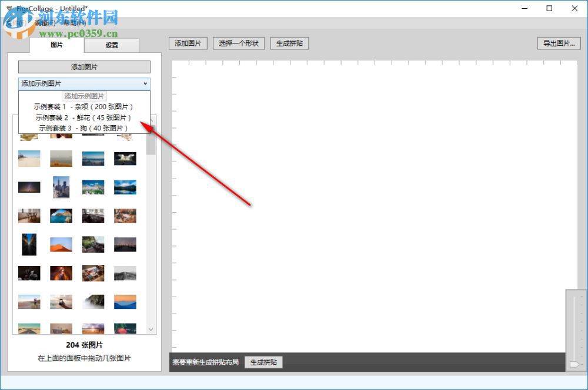Click the 添加图片 button in top toolbar

point(188,43)
